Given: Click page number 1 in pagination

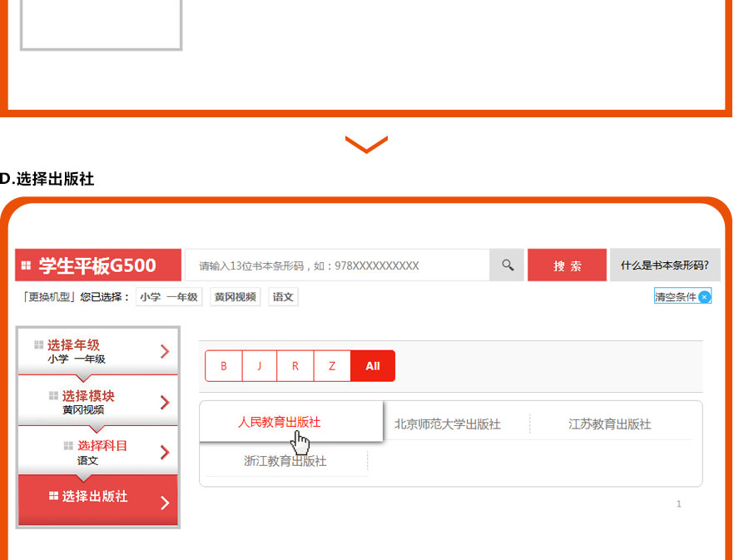Looking at the screenshot, I should [x=678, y=503].
